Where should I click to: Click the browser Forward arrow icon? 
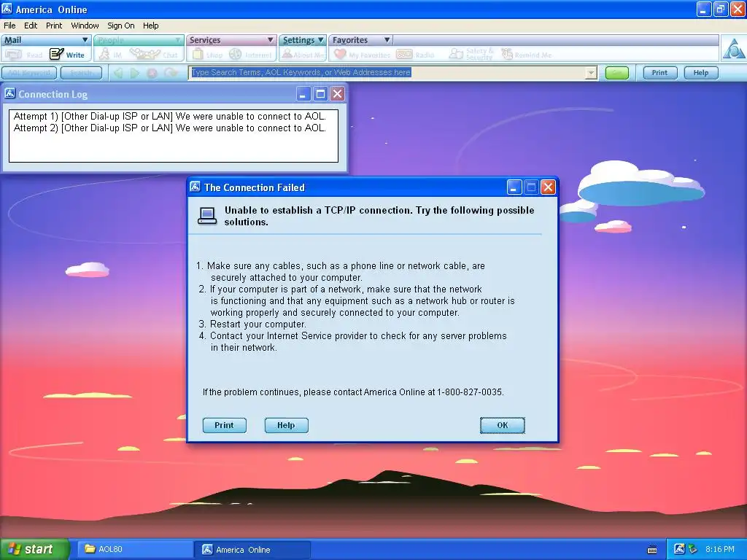135,73
